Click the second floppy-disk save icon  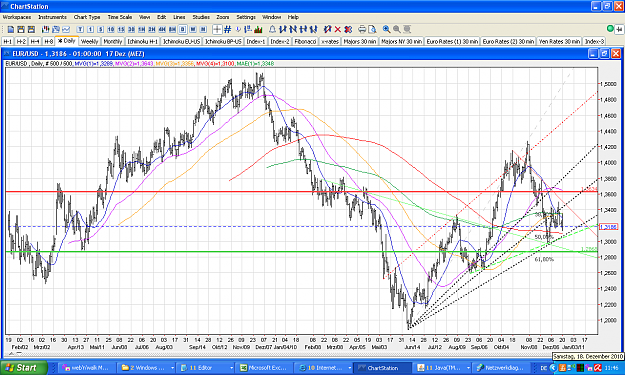pyautogui.click(x=31, y=29)
